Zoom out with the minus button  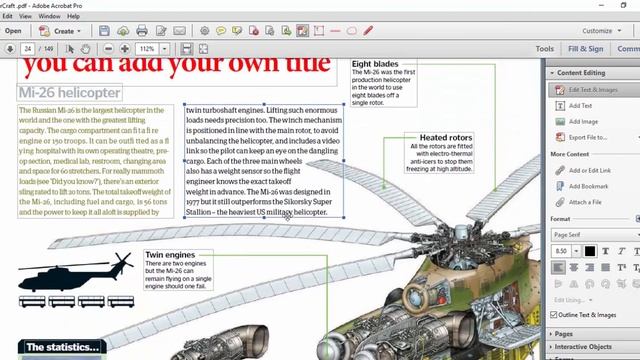(108, 49)
